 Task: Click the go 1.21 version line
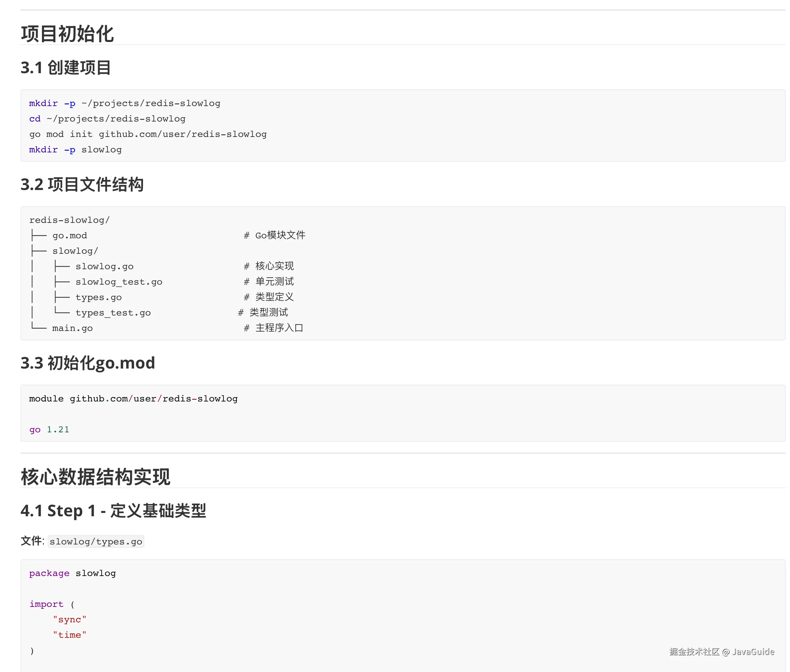pos(50,429)
